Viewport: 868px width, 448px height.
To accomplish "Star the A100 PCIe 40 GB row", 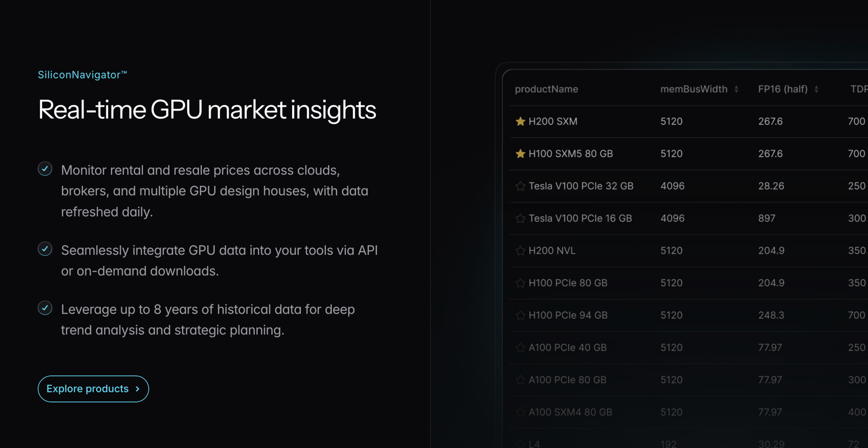I will click(x=520, y=348).
